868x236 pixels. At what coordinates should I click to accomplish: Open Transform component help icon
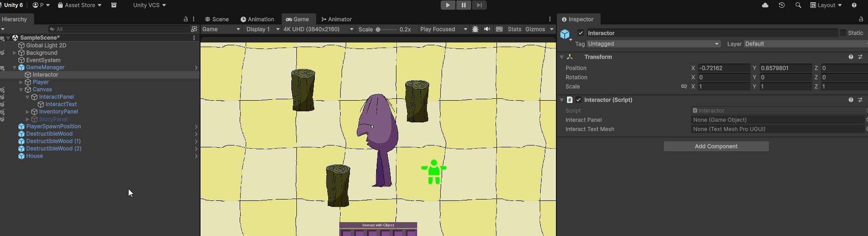[851, 57]
